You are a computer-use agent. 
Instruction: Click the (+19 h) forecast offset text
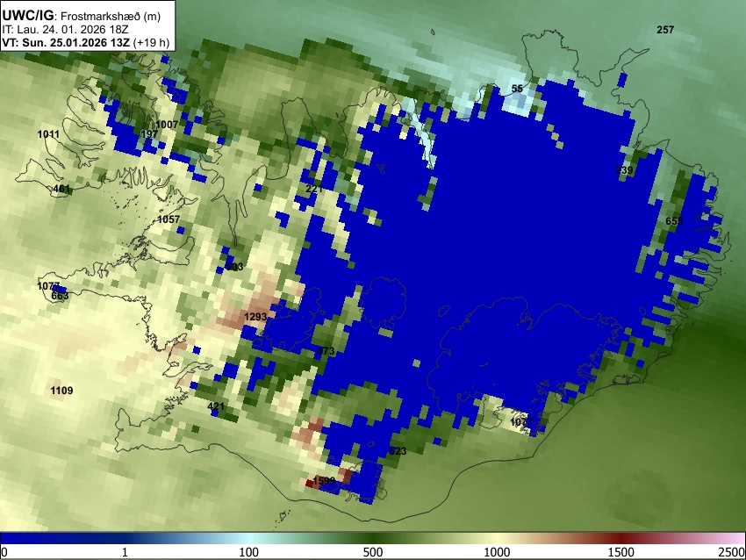(x=150, y=42)
